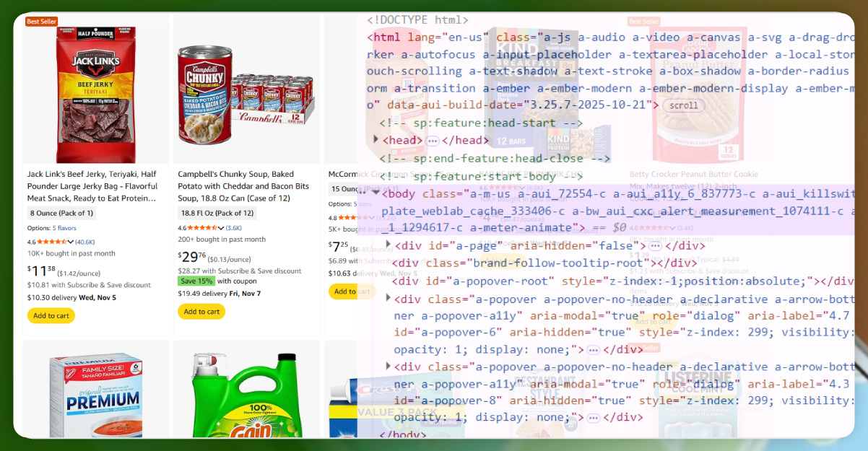Open the 5 flavors options link
This screenshot has width=868, height=451.
click(64, 228)
